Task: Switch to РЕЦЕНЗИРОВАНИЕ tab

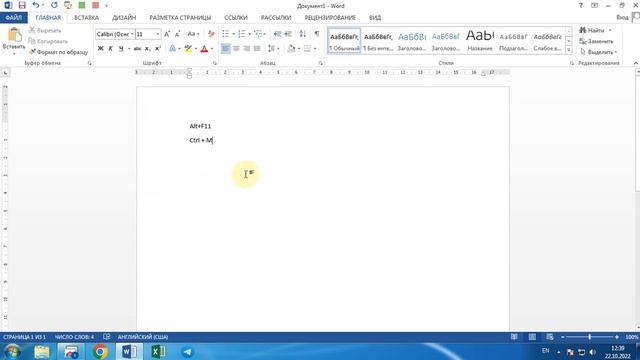Action: pos(330,18)
